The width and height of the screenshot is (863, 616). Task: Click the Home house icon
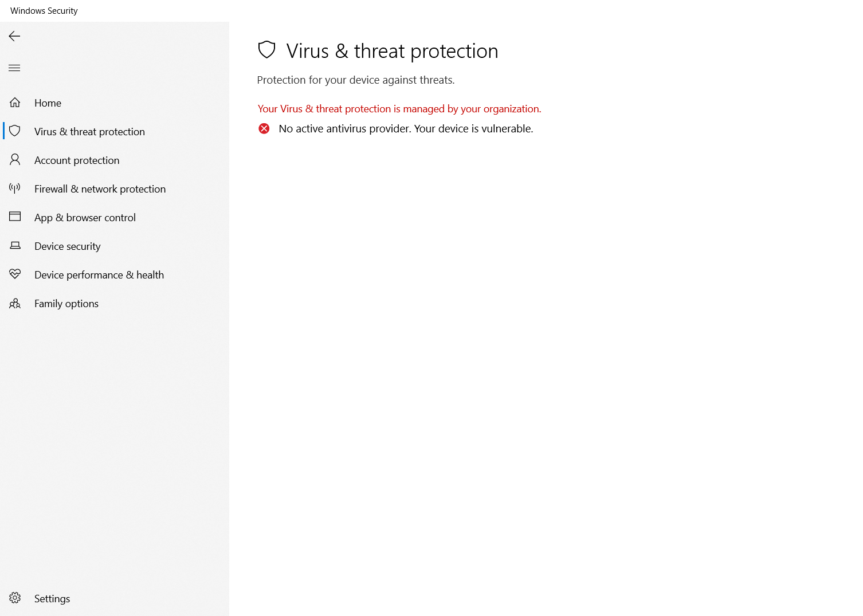click(x=15, y=103)
